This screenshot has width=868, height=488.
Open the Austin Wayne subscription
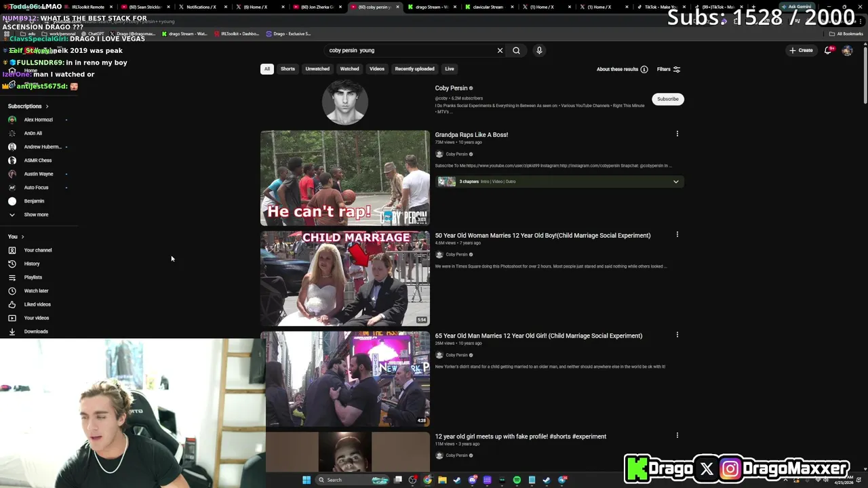[39, 174]
